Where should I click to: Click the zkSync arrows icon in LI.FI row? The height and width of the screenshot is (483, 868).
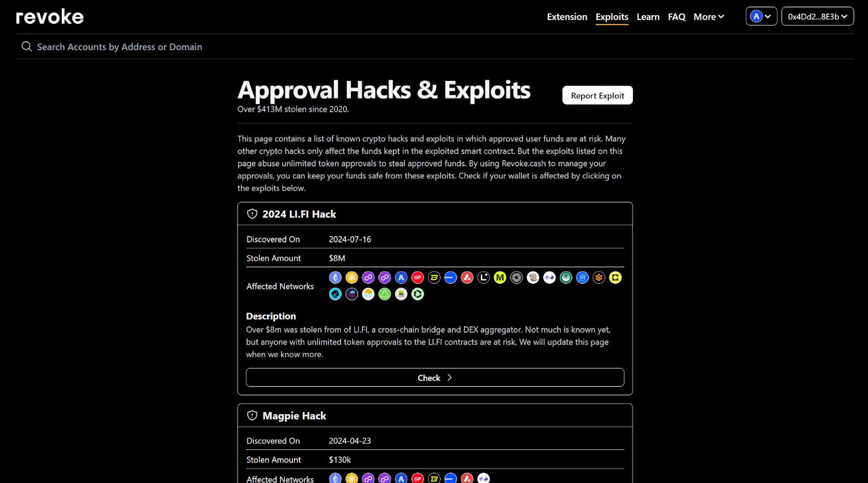click(x=550, y=278)
